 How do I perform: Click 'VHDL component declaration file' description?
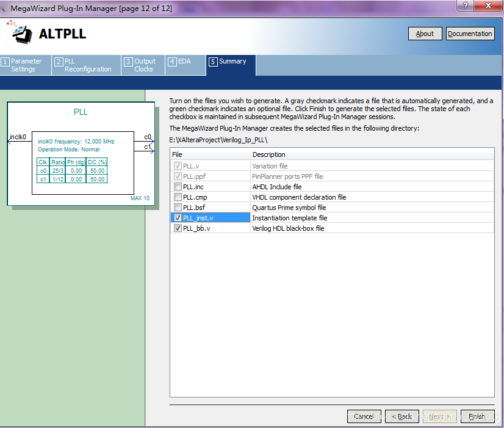click(x=299, y=197)
